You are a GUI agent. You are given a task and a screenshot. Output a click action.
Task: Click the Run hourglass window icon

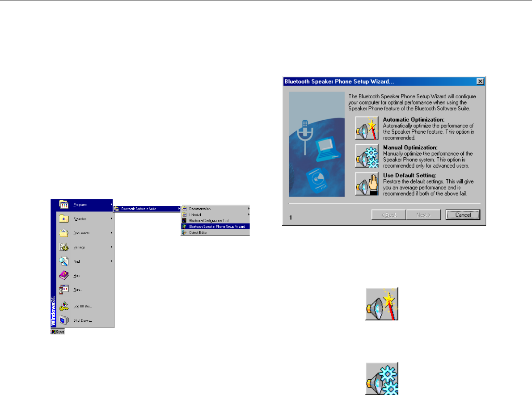click(64, 290)
